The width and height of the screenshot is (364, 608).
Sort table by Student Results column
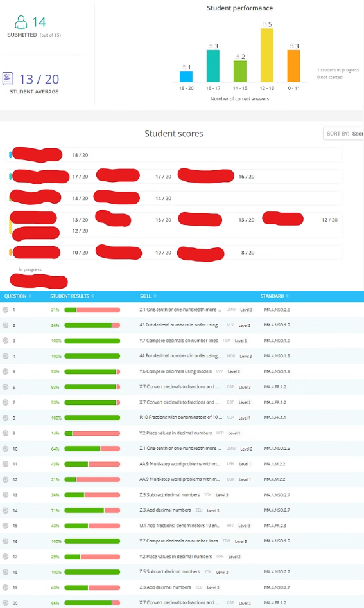72,296
